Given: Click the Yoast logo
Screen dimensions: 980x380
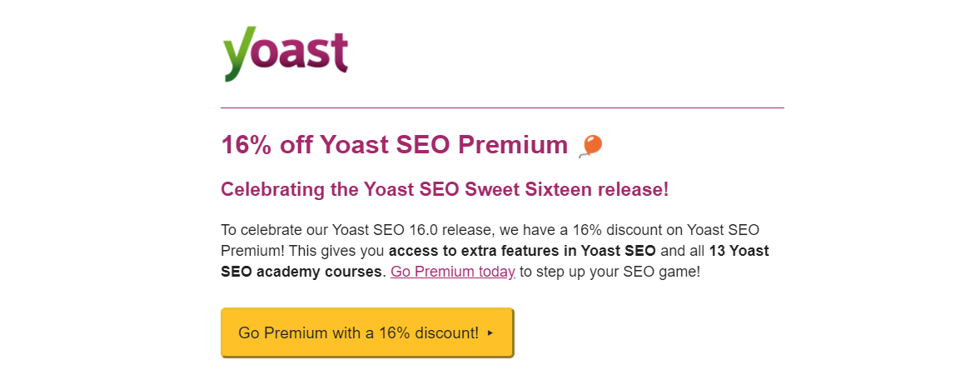Looking at the screenshot, I should [286, 53].
